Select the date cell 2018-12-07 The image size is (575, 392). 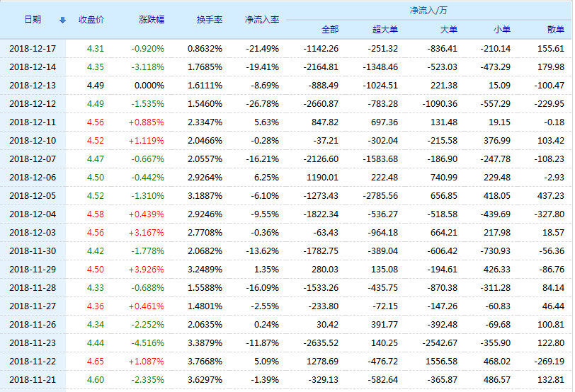33,159
